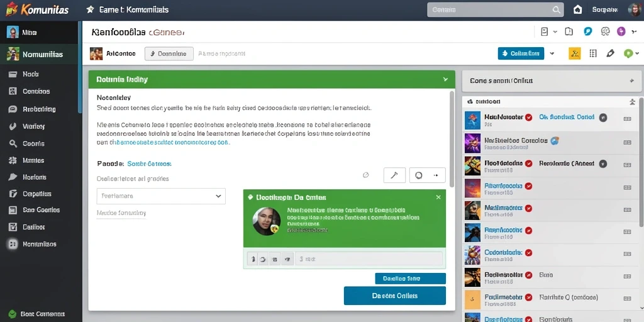Select 'Nomunitas' in the left sidebar

click(39, 54)
